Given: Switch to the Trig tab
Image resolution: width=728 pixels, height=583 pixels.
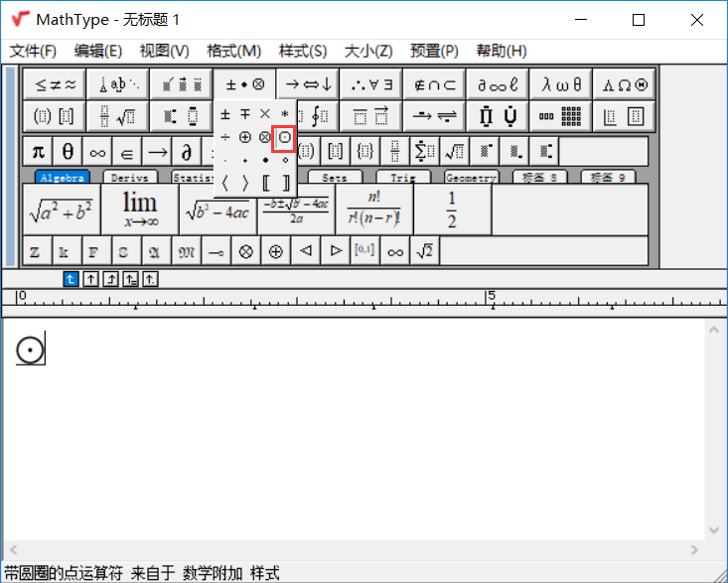Looking at the screenshot, I should 402,178.
